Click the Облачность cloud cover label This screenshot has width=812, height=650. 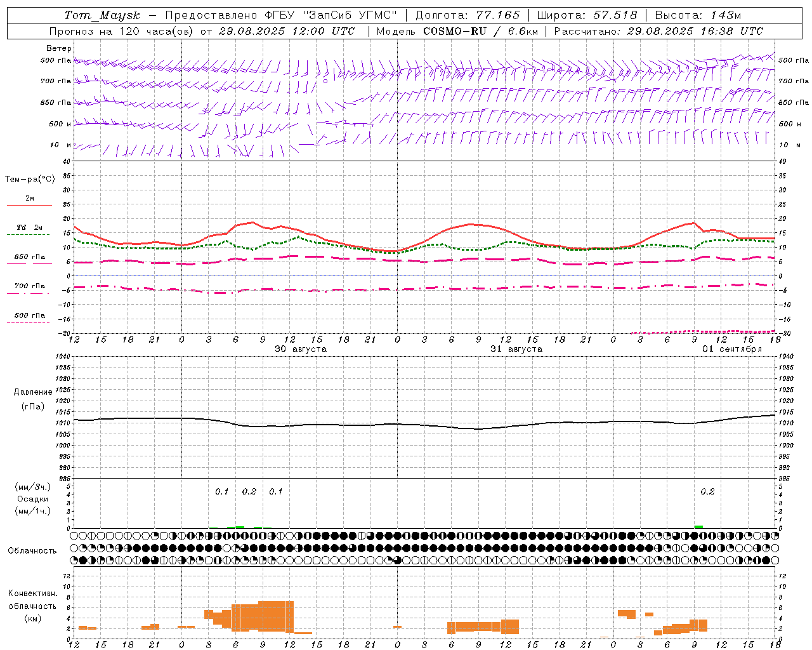32,551
